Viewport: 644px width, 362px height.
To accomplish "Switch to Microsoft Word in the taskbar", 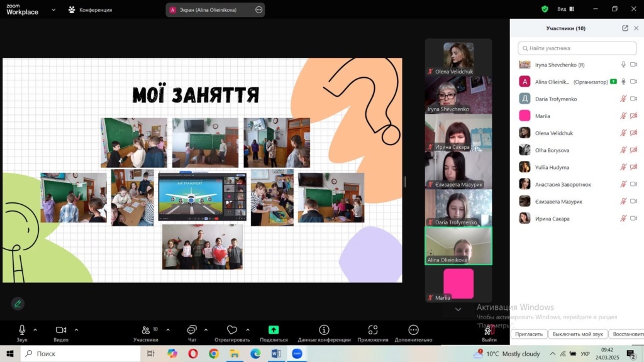I will pyautogui.click(x=276, y=353).
